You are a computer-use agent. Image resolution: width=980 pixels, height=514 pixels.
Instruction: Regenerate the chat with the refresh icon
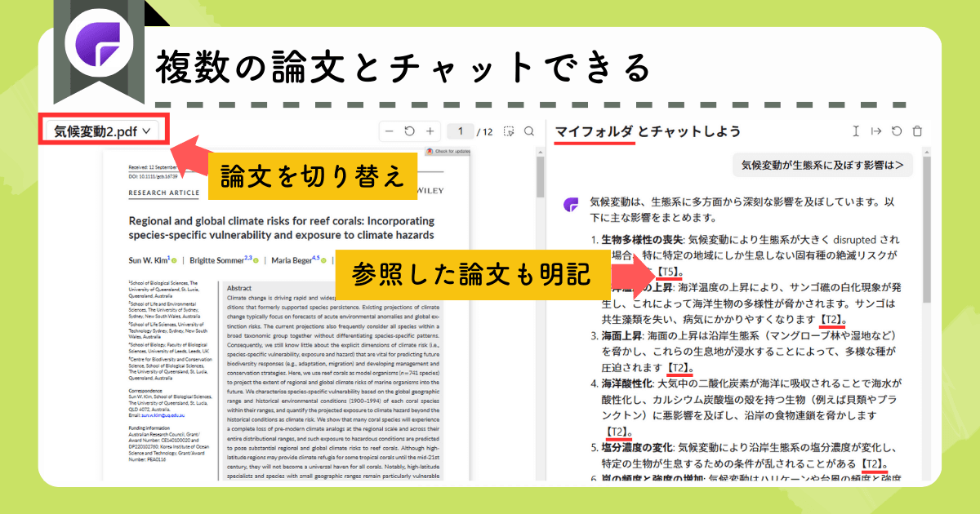point(897,131)
